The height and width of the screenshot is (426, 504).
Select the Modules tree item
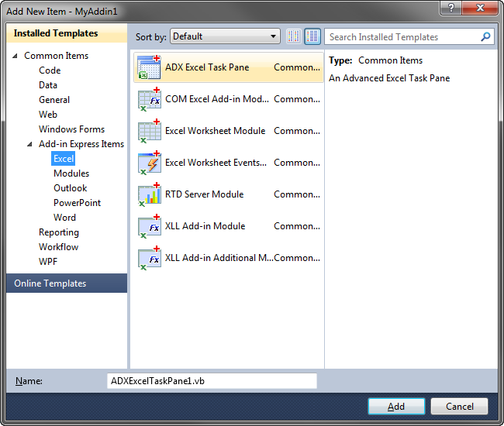[71, 173]
